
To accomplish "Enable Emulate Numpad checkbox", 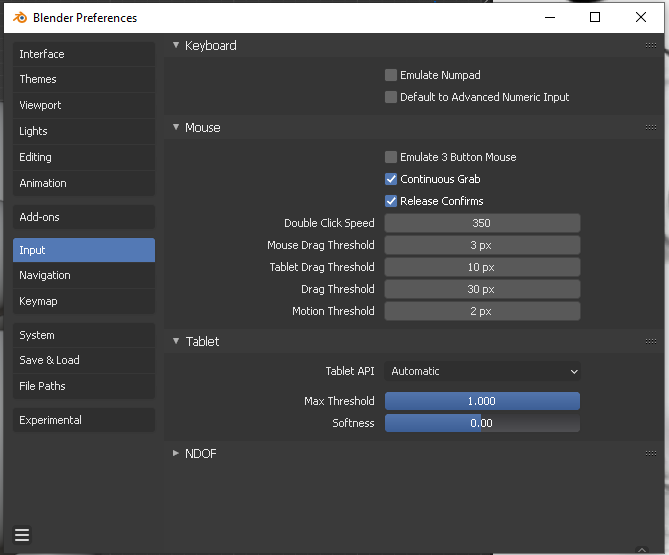I will pyautogui.click(x=391, y=75).
